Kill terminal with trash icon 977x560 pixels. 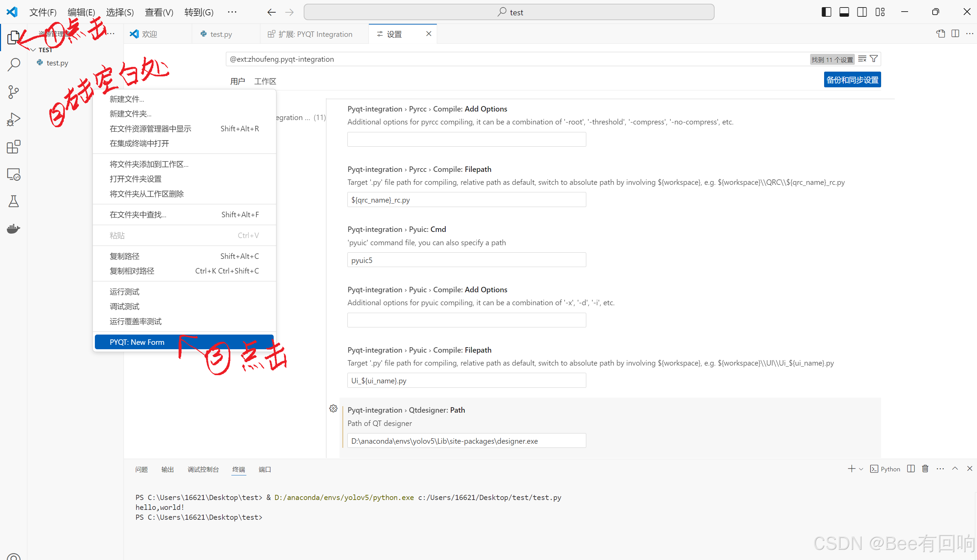click(x=925, y=469)
